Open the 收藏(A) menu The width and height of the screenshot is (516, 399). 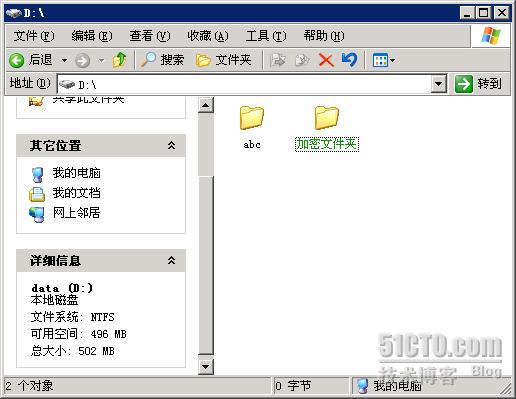[x=208, y=36]
